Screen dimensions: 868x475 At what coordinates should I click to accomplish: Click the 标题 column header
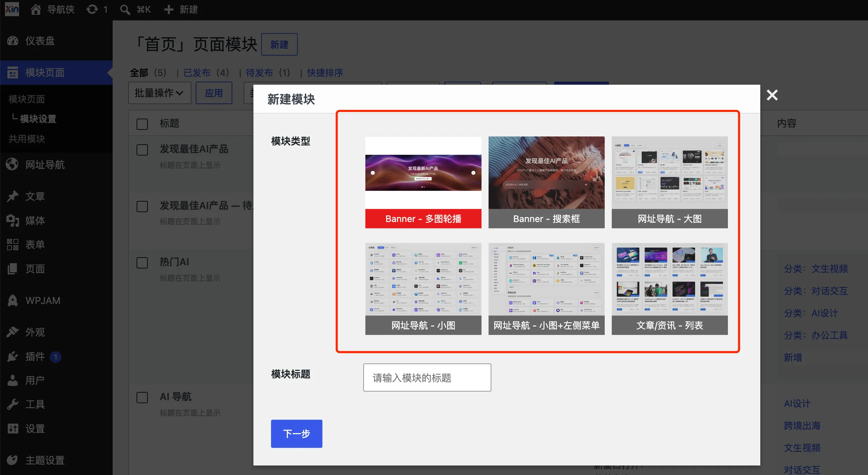coord(170,123)
